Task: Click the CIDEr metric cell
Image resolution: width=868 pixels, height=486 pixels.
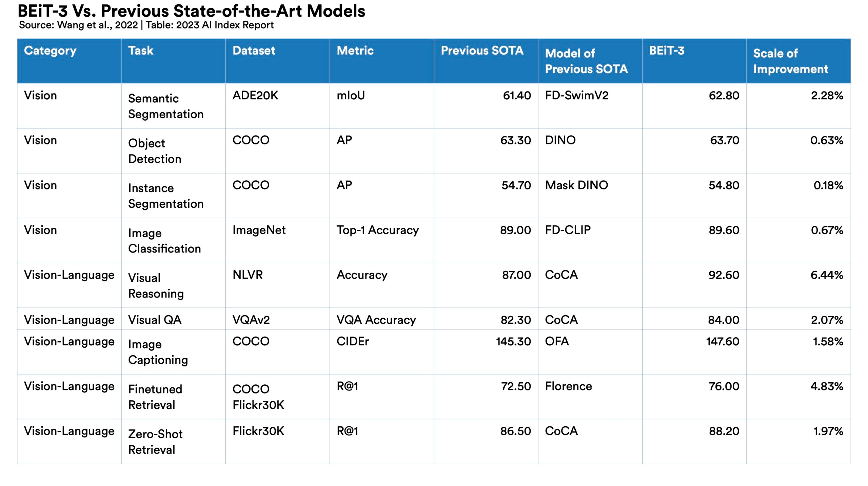Action: click(x=352, y=341)
